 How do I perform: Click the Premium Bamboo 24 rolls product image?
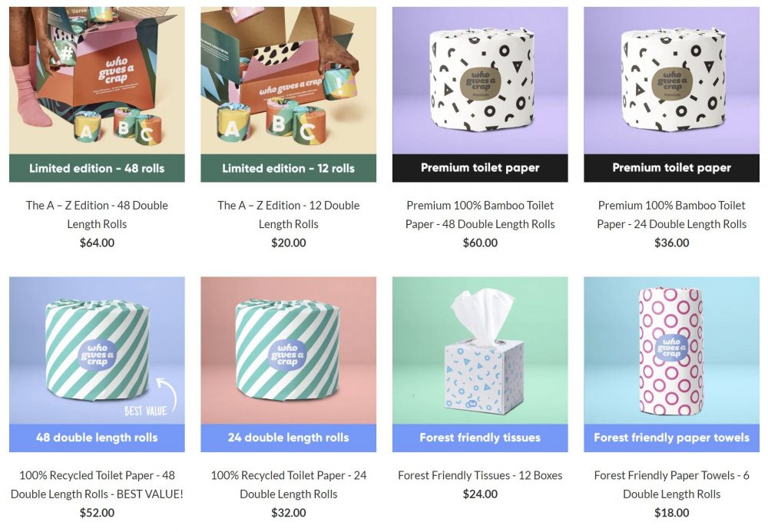tap(671, 81)
